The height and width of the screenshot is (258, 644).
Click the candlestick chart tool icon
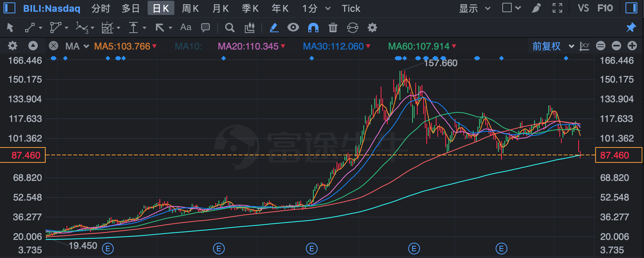pyautogui.click(x=250, y=28)
